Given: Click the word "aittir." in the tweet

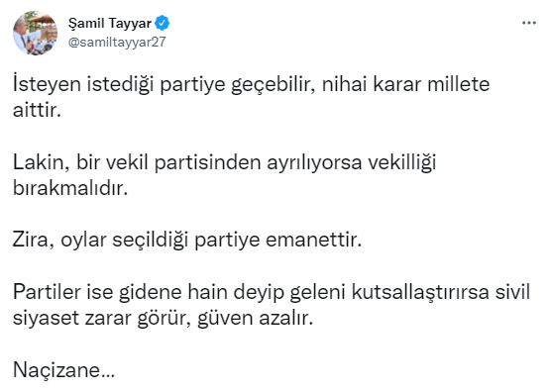Looking at the screenshot, I should [38, 110].
